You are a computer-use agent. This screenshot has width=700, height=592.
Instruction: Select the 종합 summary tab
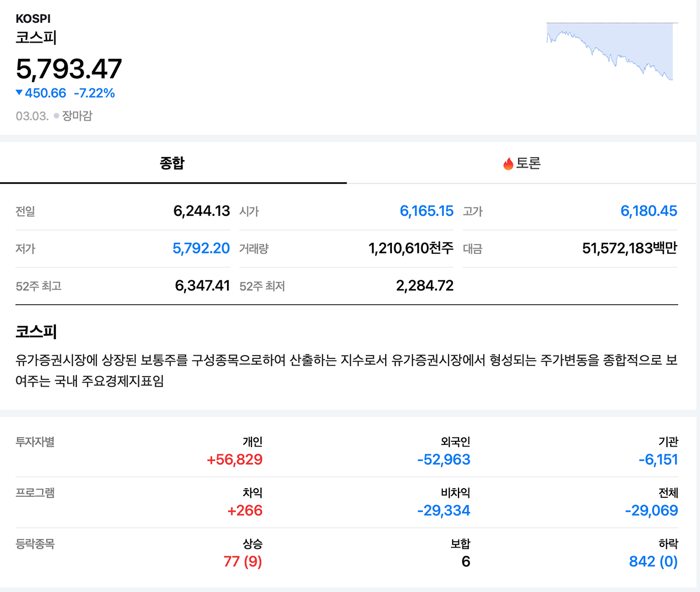[172, 163]
